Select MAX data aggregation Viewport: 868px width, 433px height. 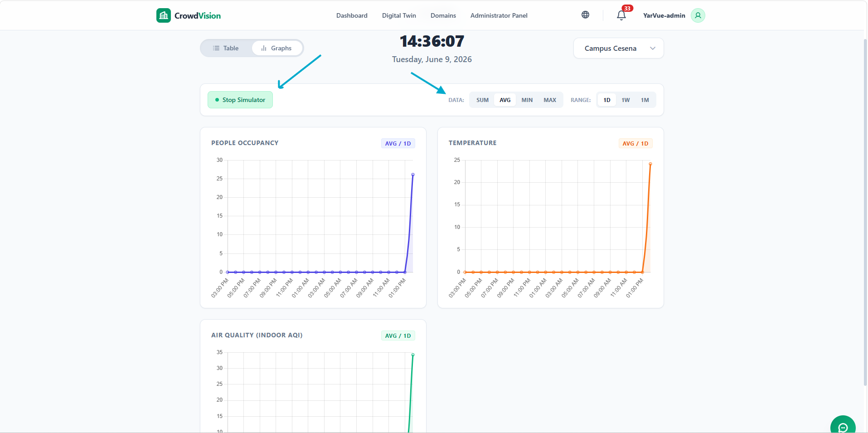click(x=550, y=100)
